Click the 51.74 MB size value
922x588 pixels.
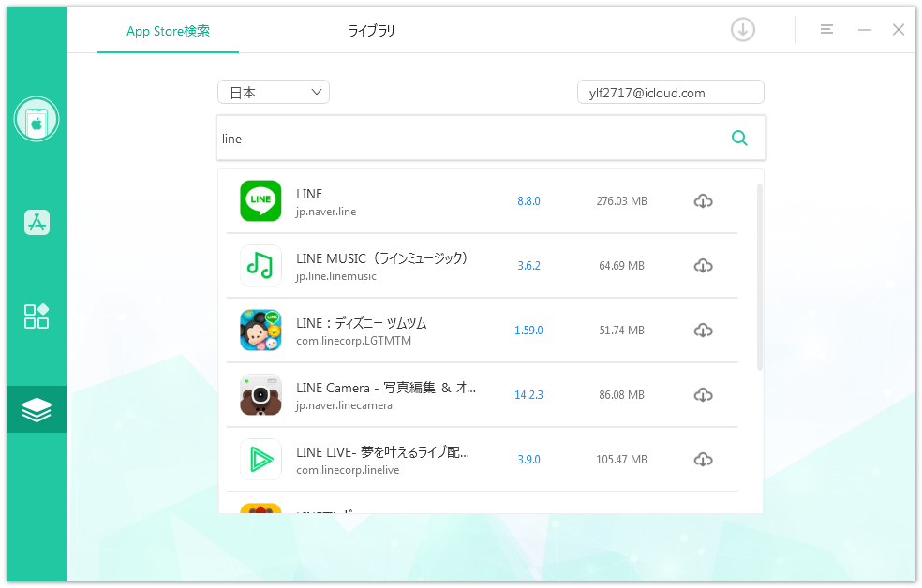(x=621, y=331)
